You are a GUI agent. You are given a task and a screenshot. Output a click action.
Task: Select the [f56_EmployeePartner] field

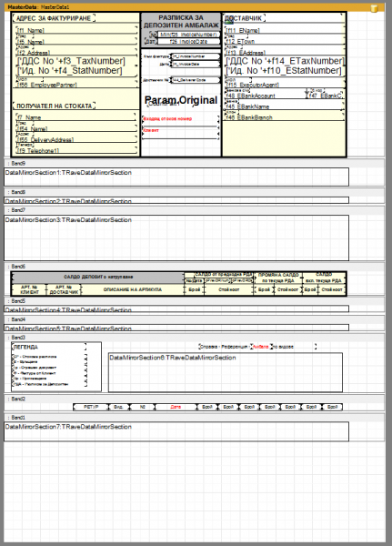76,85
